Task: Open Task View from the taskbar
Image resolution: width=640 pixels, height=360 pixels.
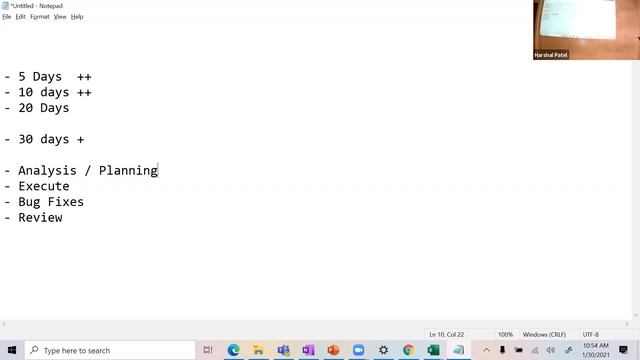Action: tap(208, 350)
